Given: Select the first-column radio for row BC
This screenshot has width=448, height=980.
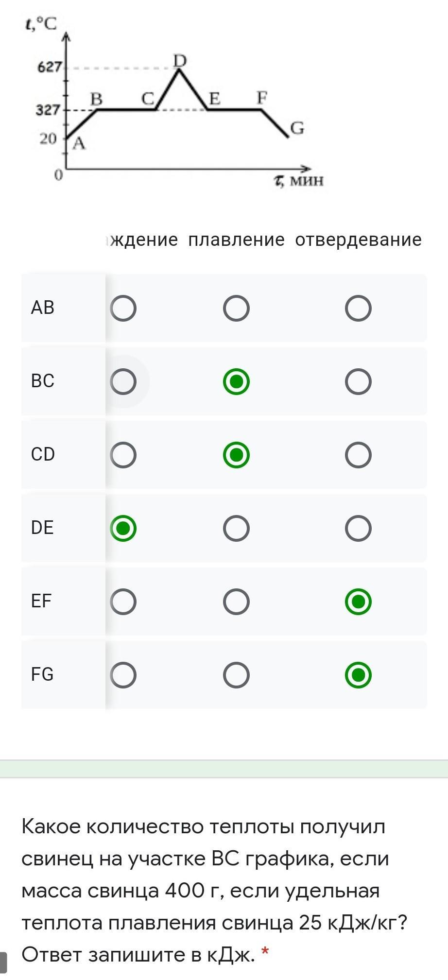Looking at the screenshot, I should [123, 381].
